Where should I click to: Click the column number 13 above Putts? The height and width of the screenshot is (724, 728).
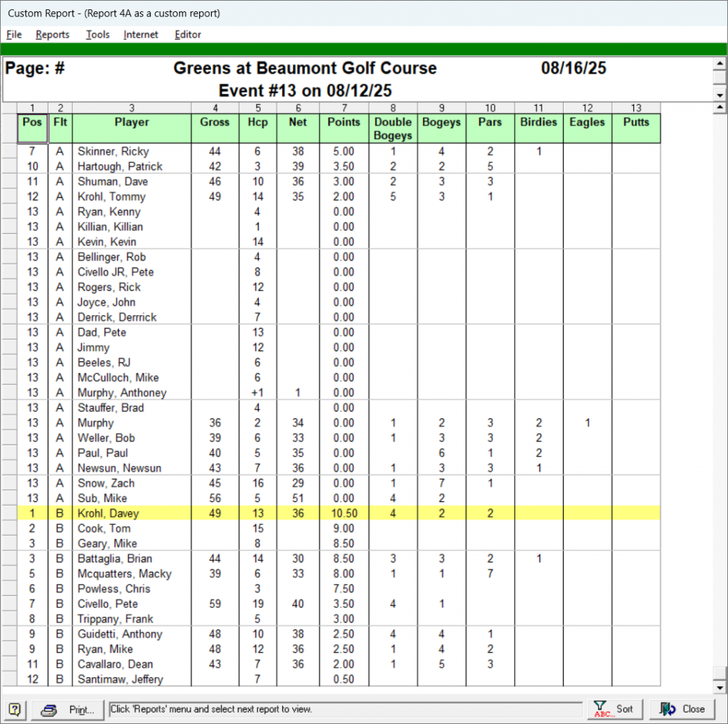636,108
